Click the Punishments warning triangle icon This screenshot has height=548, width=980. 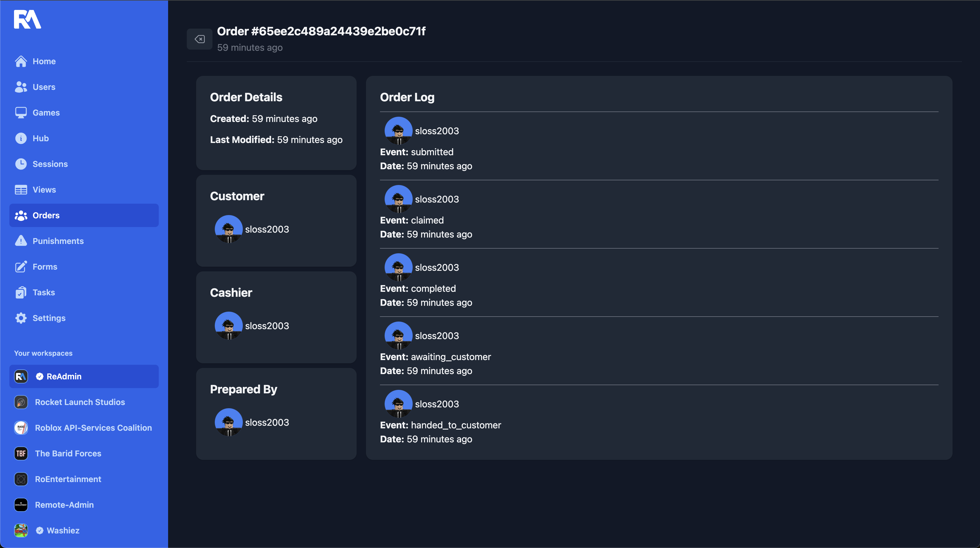21,241
